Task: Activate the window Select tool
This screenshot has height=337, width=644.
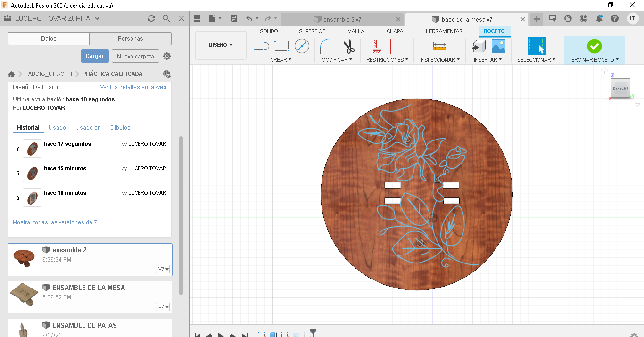Action: click(537, 46)
